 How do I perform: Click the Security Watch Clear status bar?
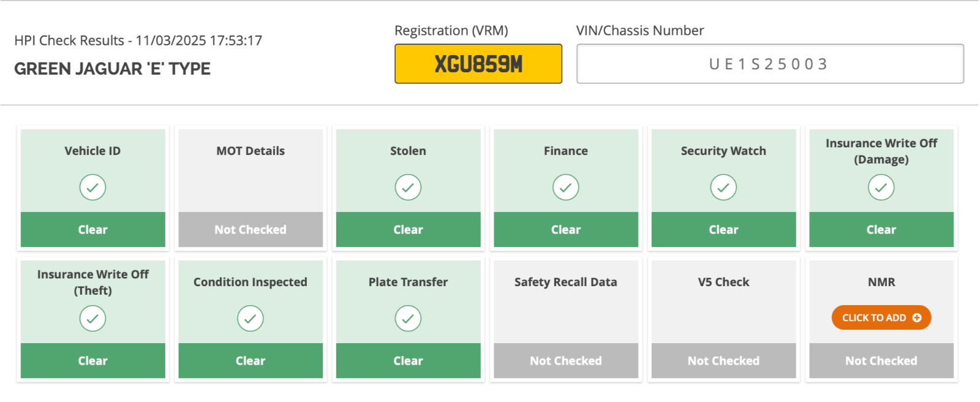[x=723, y=230]
